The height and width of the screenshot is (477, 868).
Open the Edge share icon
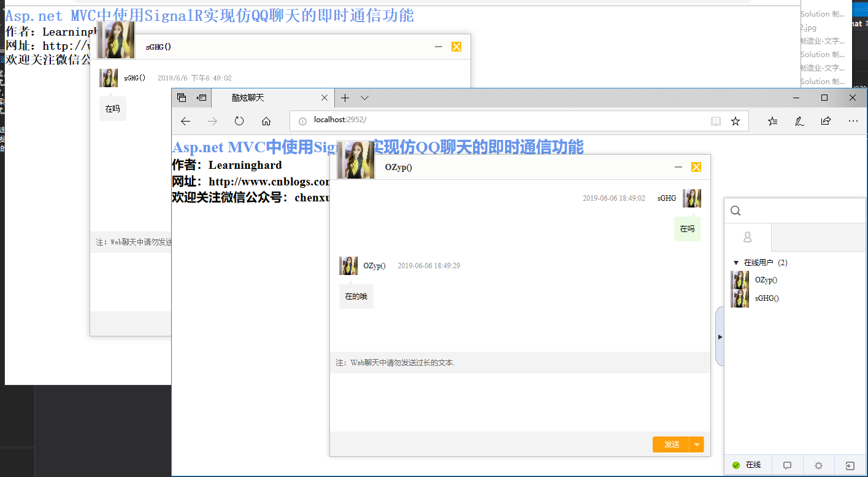826,122
